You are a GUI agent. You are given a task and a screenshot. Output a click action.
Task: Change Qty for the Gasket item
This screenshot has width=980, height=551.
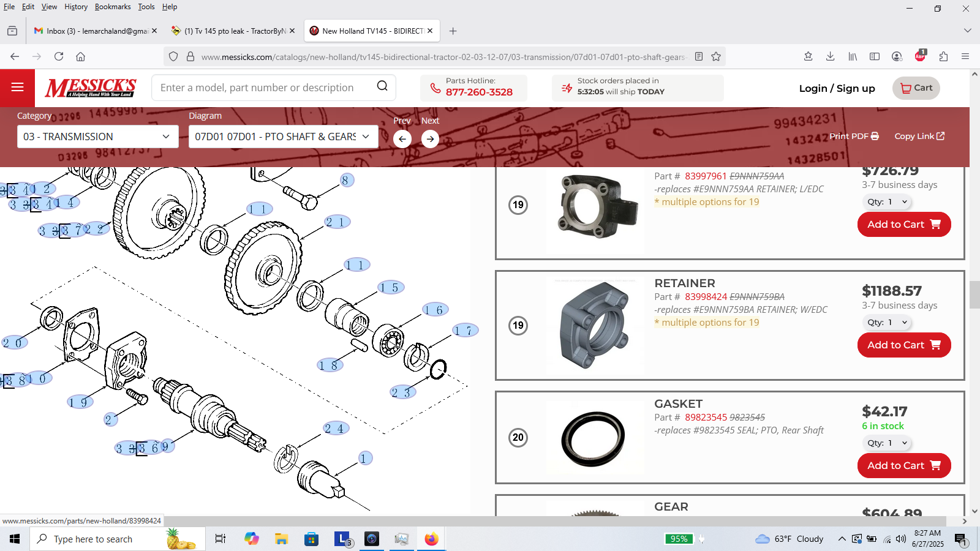(888, 443)
